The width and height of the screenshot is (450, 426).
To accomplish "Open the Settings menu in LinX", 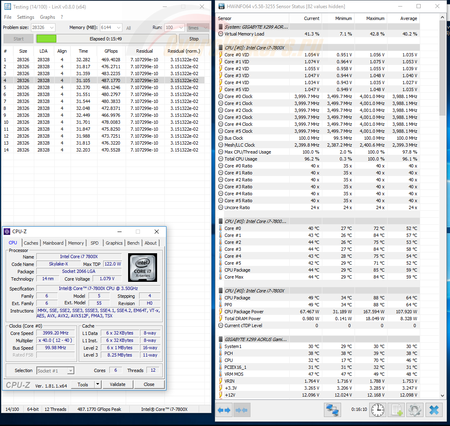I will tap(26, 17).
